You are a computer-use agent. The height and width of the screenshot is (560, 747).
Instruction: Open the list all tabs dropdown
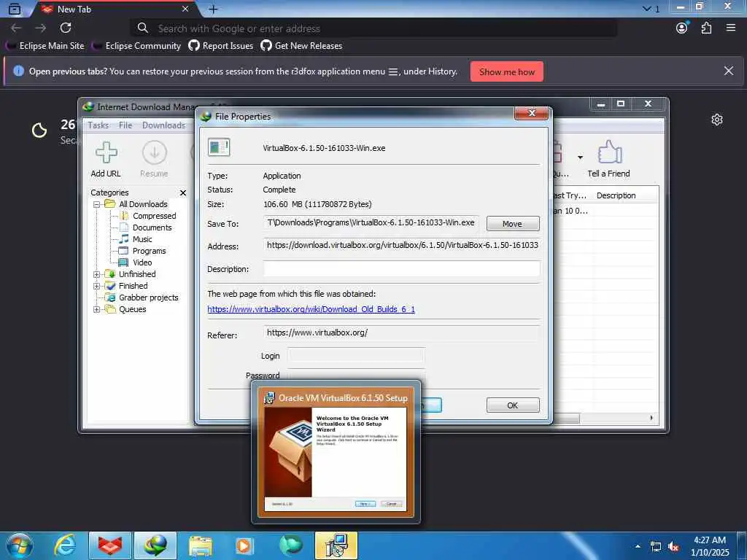651,9
